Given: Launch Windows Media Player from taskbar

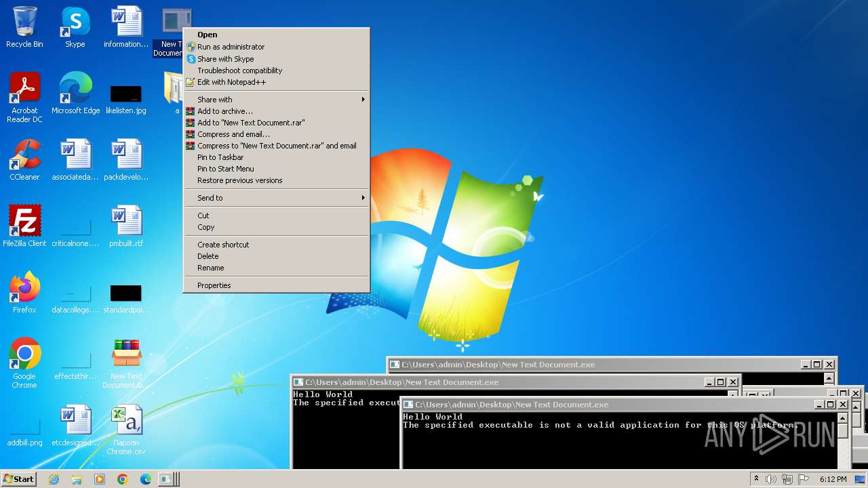Looking at the screenshot, I should coord(100,479).
